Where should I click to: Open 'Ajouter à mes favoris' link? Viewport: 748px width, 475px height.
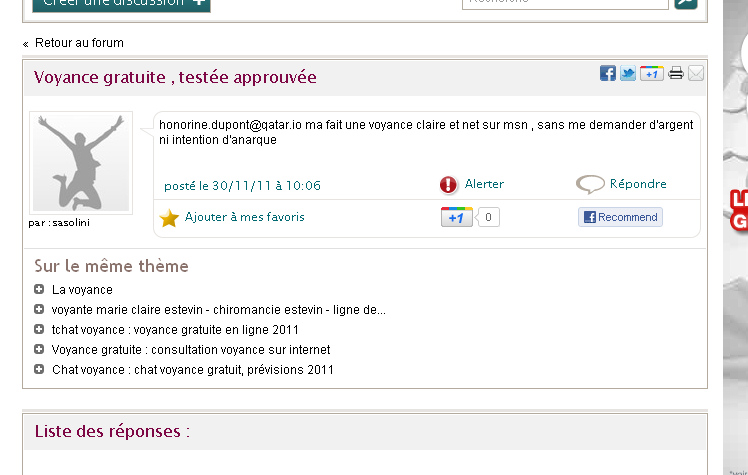point(244,217)
